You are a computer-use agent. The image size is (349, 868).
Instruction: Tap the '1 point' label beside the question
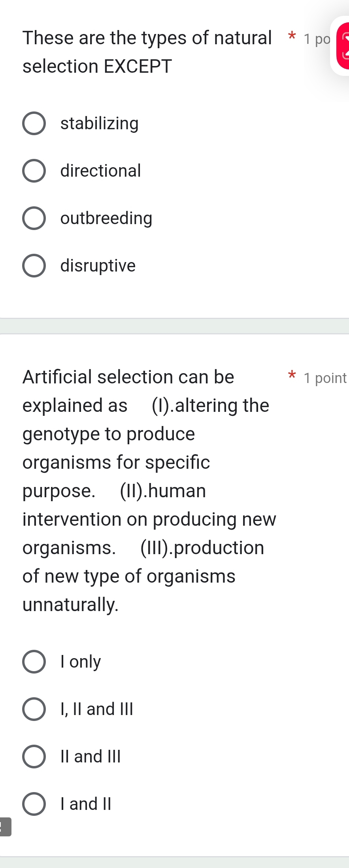[x=323, y=378]
